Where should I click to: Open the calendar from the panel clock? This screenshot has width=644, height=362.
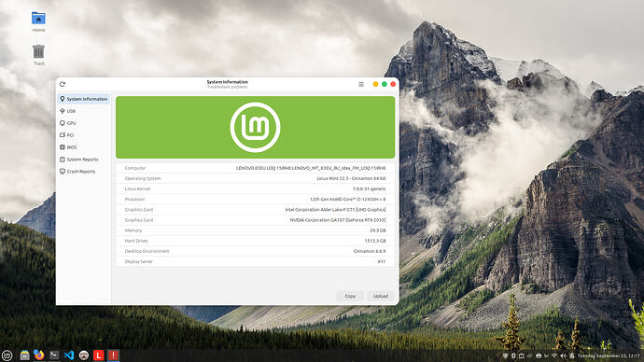[x=609, y=355]
